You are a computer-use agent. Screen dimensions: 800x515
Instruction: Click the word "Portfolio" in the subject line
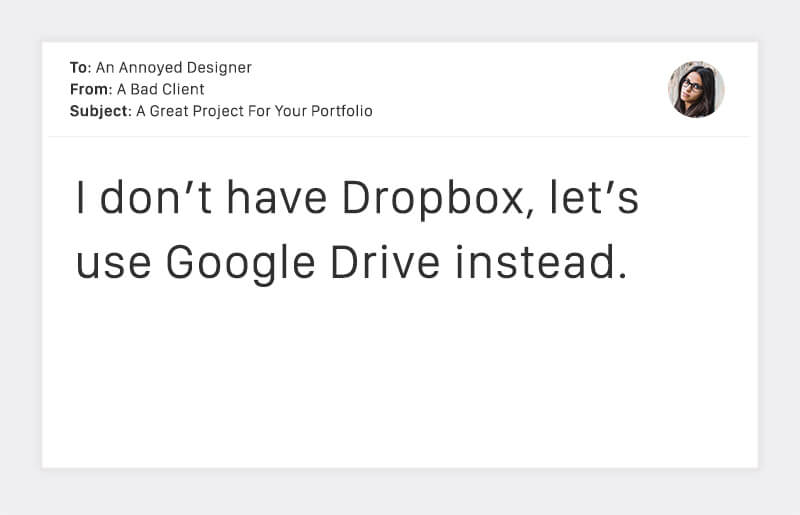coord(341,111)
